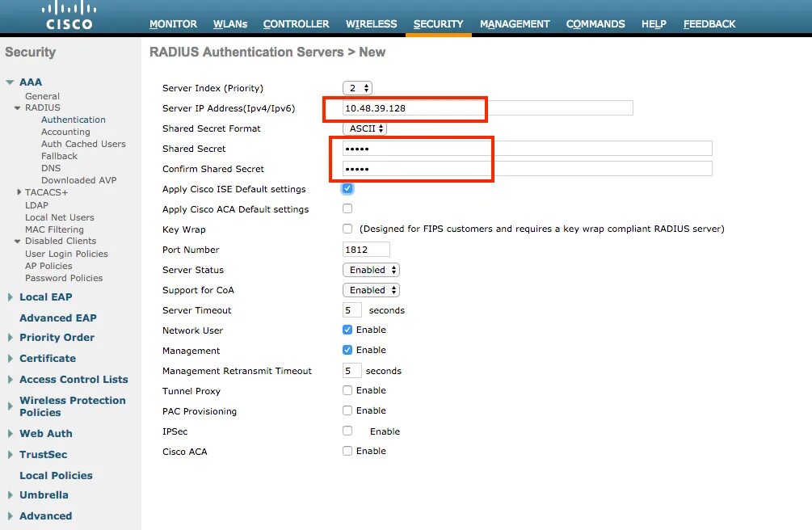Open RADIUS Accounting page

[x=65, y=132]
